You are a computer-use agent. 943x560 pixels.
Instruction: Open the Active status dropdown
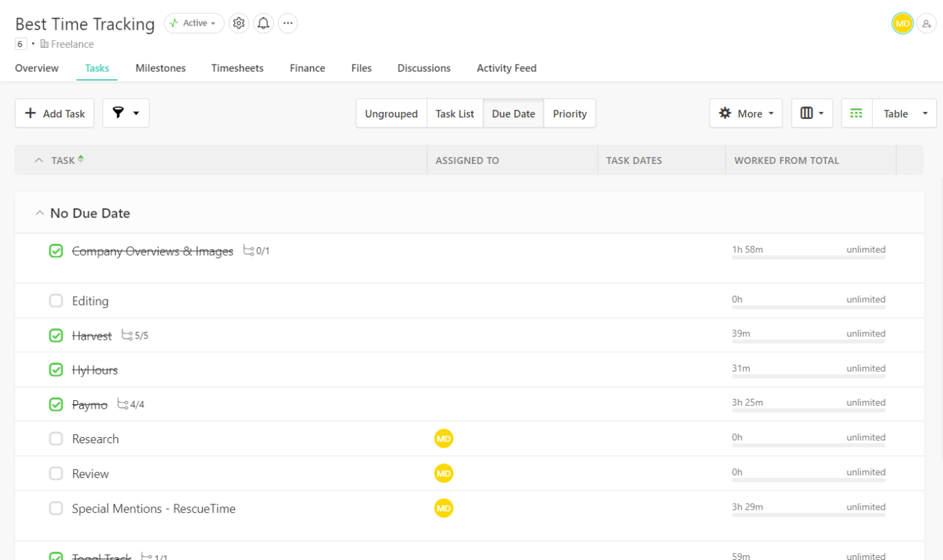[x=194, y=23]
